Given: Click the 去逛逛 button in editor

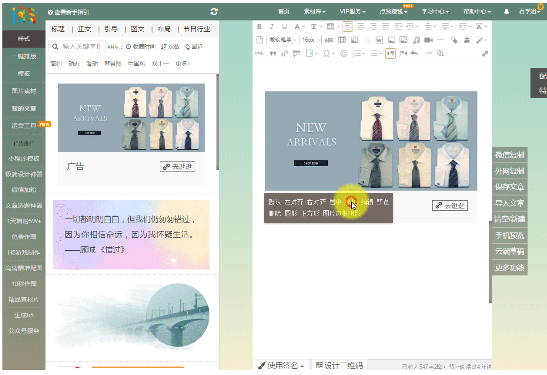Looking at the screenshot, I should pos(450,205).
